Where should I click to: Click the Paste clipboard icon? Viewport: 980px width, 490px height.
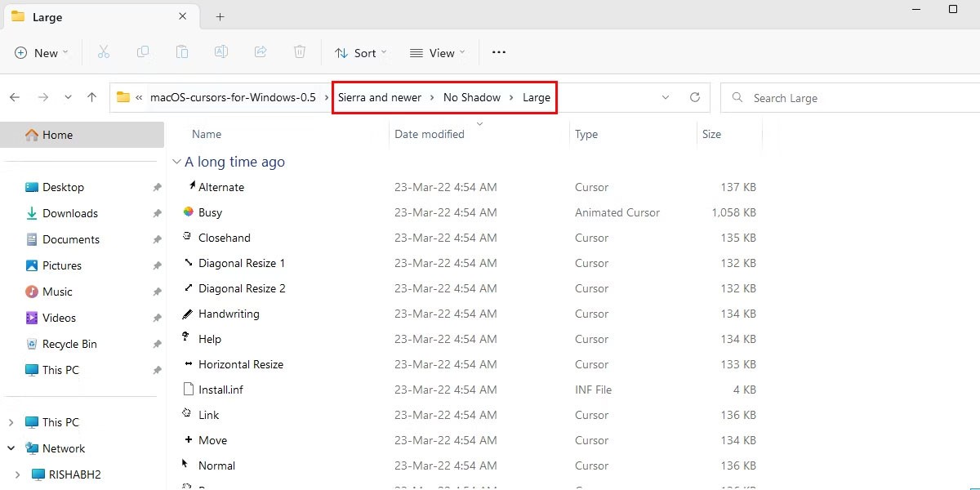click(x=182, y=52)
